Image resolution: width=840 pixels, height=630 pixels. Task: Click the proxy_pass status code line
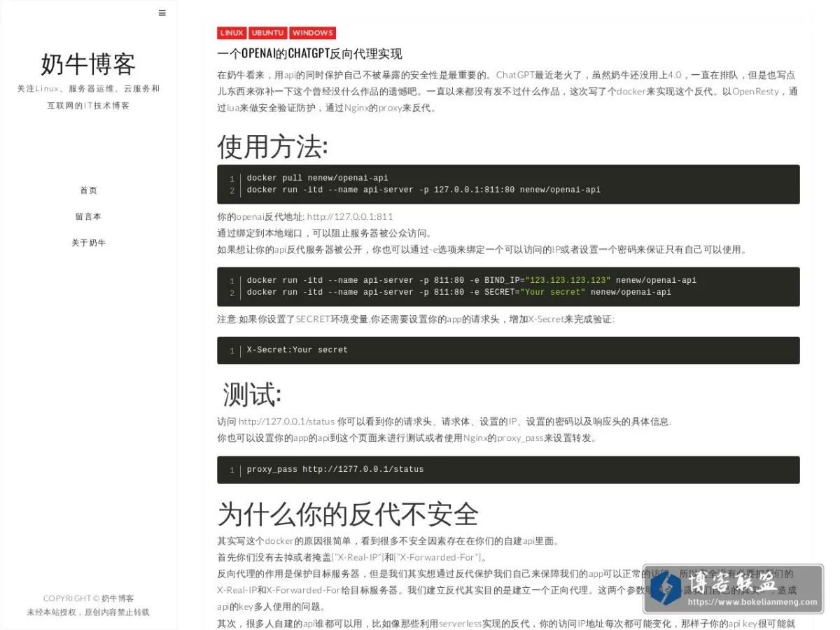[x=335, y=470]
